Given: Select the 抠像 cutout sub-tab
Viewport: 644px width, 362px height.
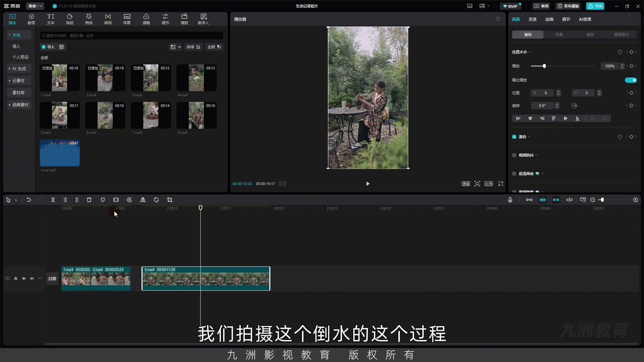Looking at the screenshot, I should click(559, 35).
